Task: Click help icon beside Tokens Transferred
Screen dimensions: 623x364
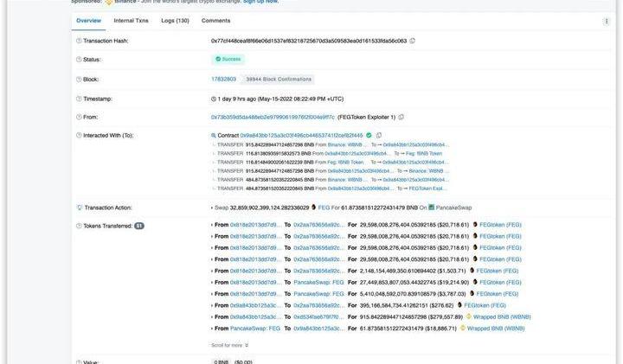Action: [79, 226]
